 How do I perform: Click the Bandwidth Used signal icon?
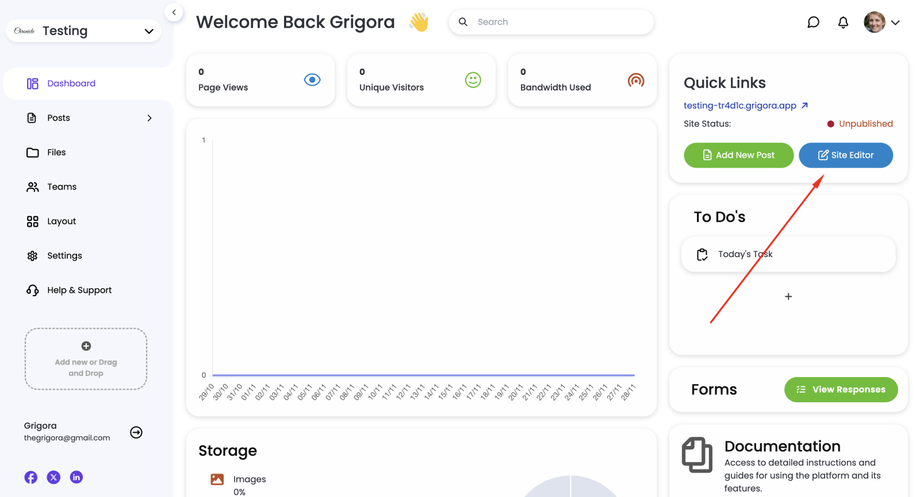635,80
